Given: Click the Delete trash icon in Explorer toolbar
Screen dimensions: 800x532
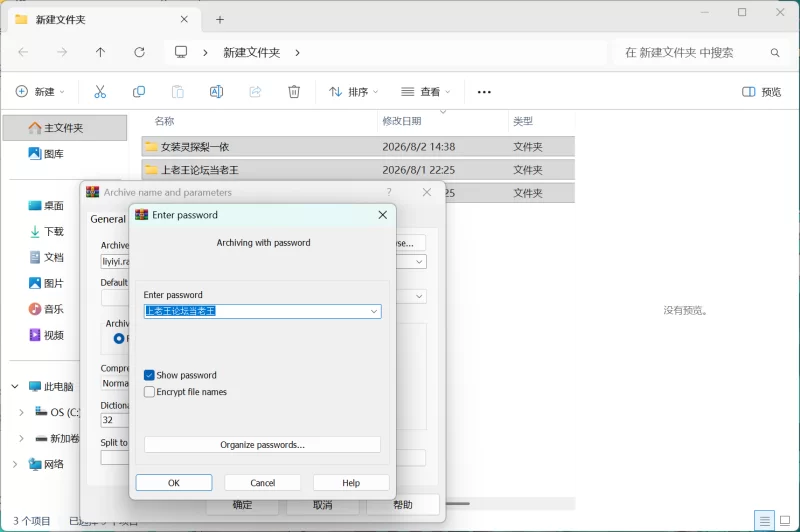Looking at the screenshot, I should (x=294, y=92).
